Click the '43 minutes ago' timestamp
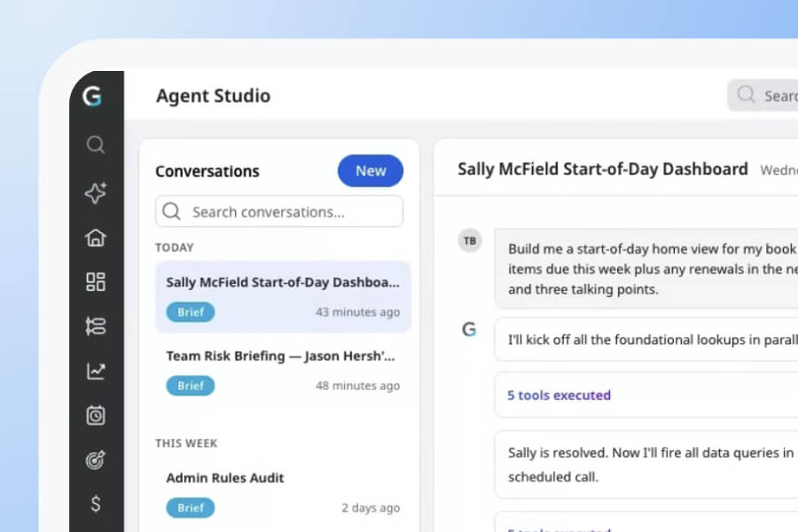This screenshot has height=532, width=798. [x=358, y=312]
